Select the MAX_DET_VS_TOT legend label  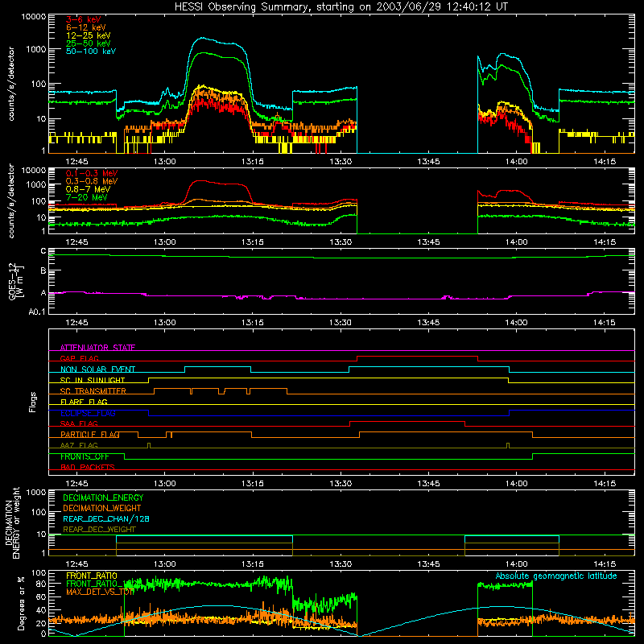[100, 592]
